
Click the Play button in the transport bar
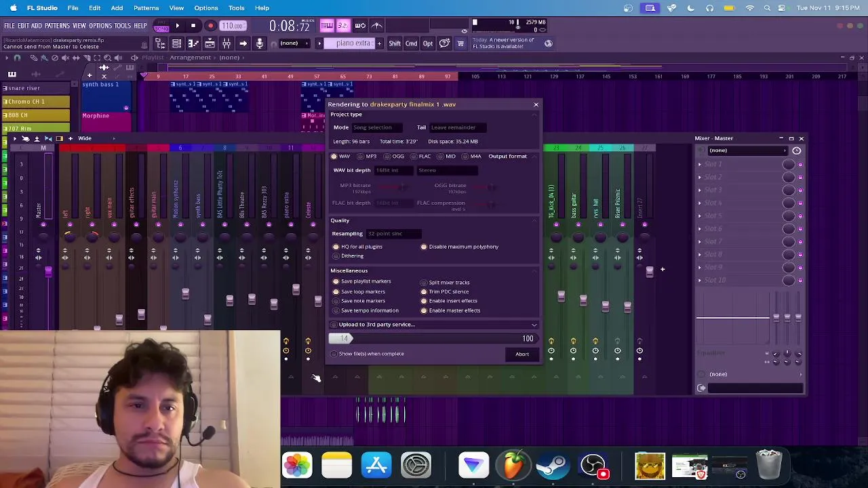177,26
